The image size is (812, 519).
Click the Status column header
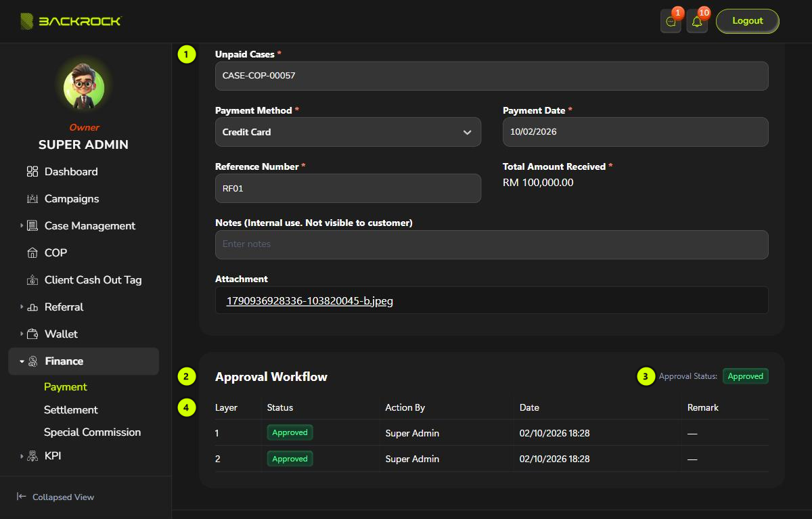[x=280, y=407]
